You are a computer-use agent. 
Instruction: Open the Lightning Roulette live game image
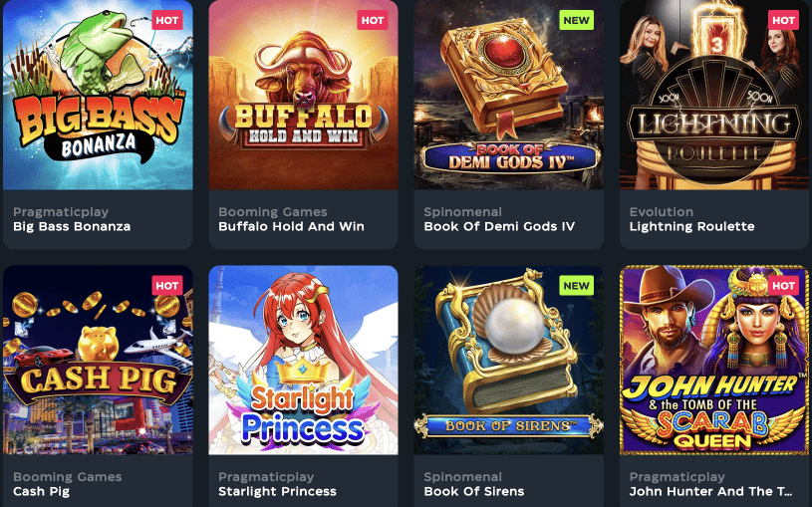(x=714, y=95)
